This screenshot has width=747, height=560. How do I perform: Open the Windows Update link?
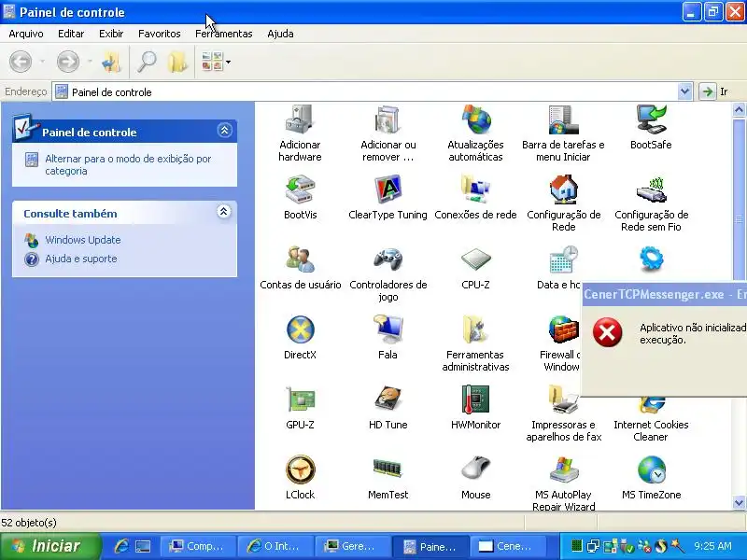click(x=83, y=240)
